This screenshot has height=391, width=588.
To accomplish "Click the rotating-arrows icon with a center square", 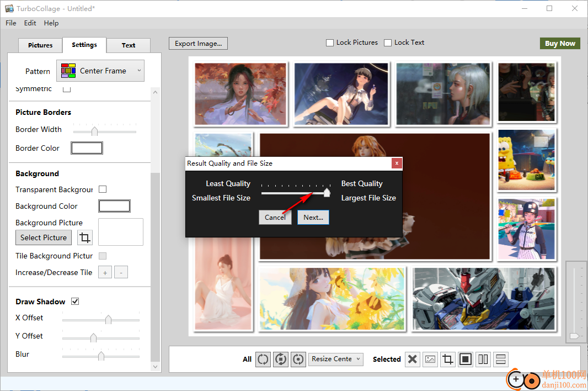I will point(281,359).
